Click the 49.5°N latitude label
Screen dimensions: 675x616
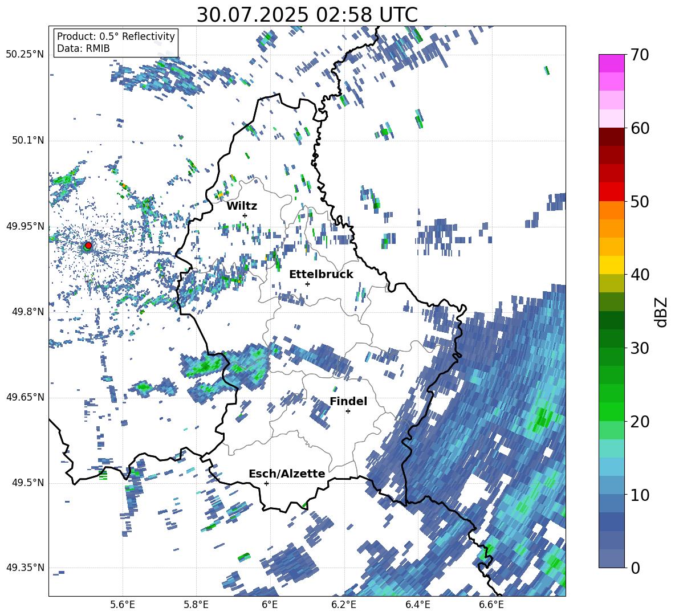[x=29, y=482]
